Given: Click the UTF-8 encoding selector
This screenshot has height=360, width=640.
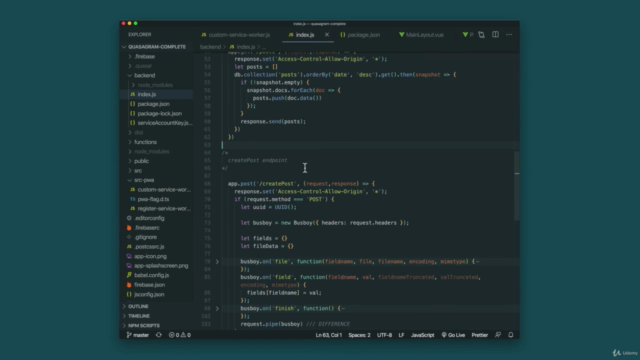Looking at the screenshot, I should click(384, 335).
